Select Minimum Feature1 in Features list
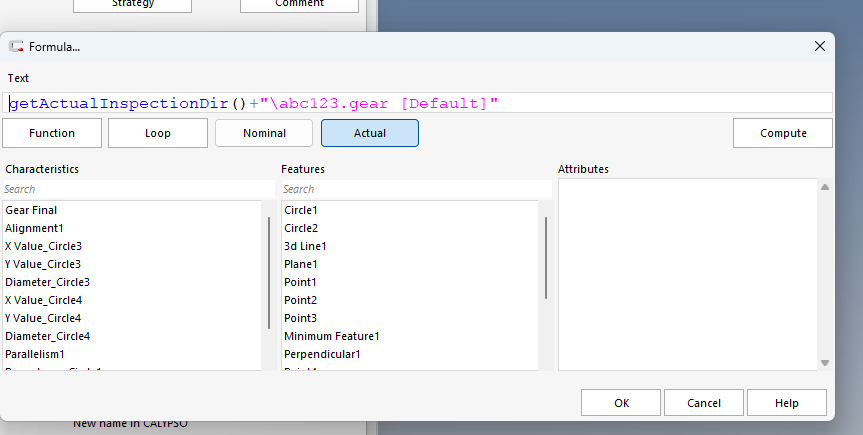863x435 pixels. [331, 336]
